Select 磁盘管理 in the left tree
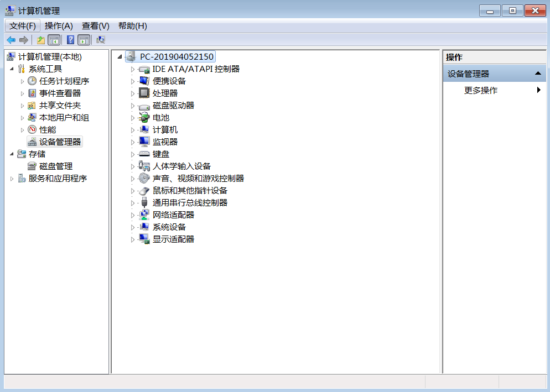Screen dimensions: 550x392 pyautogui.click(x=55, y=166)
